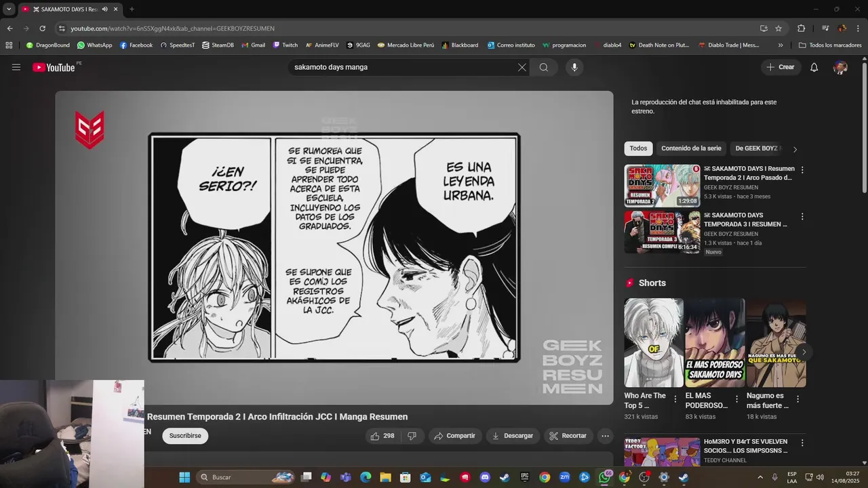Click the magnifier search button
The height and width of the screenshot is (488, 868).
click(x=544, y=67)
